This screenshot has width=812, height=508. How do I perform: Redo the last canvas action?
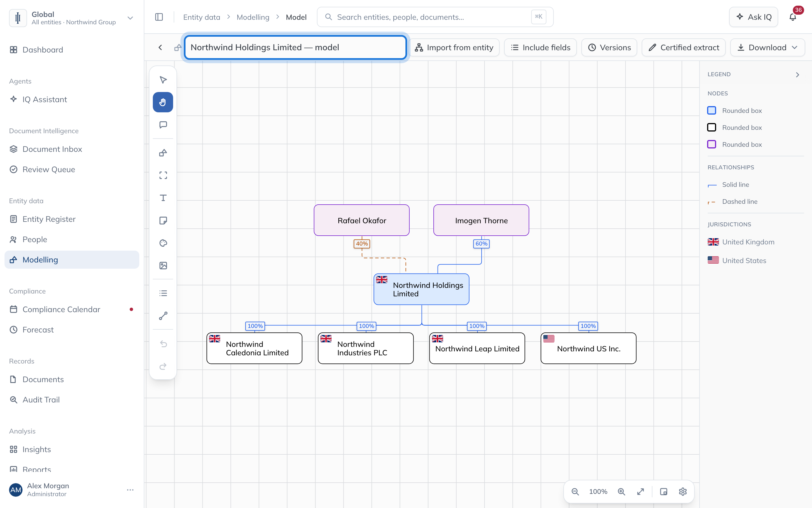163,366
